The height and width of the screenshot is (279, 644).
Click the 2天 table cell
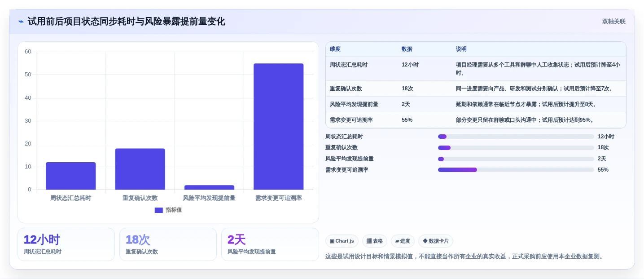point(406,104)
